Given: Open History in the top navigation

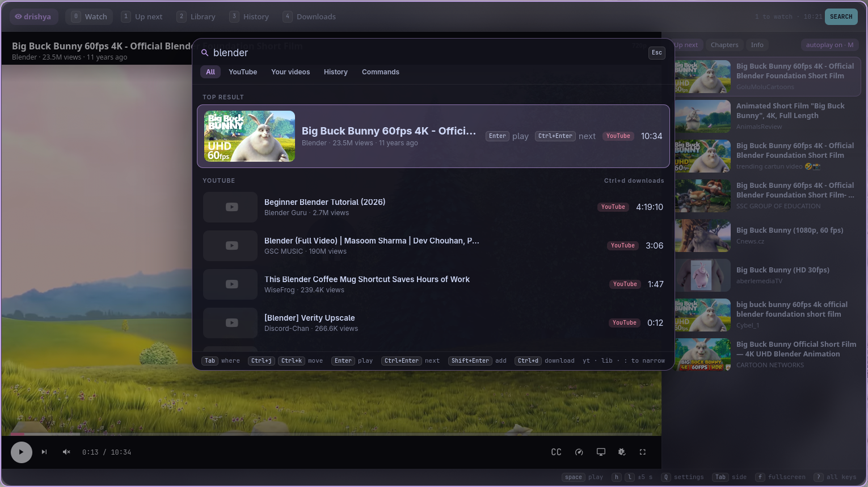Looking at the screenshot, I should point(250,17).
